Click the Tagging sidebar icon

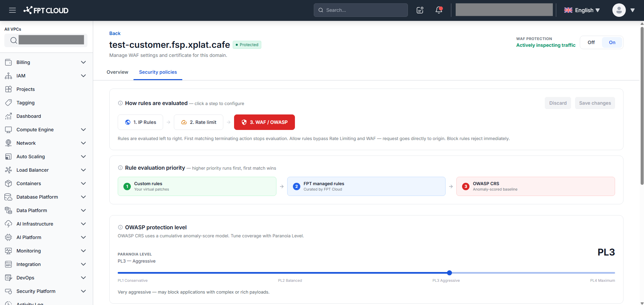[8, 103]
